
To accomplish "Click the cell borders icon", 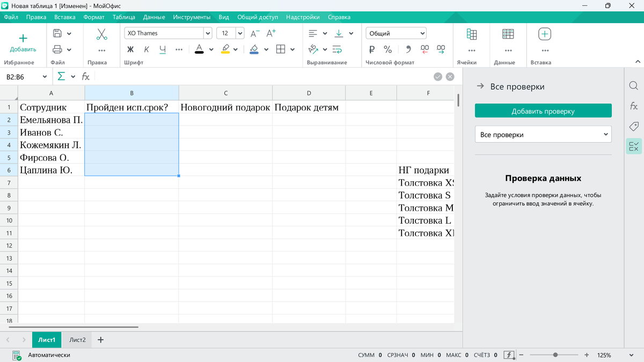I will point(280,49).
